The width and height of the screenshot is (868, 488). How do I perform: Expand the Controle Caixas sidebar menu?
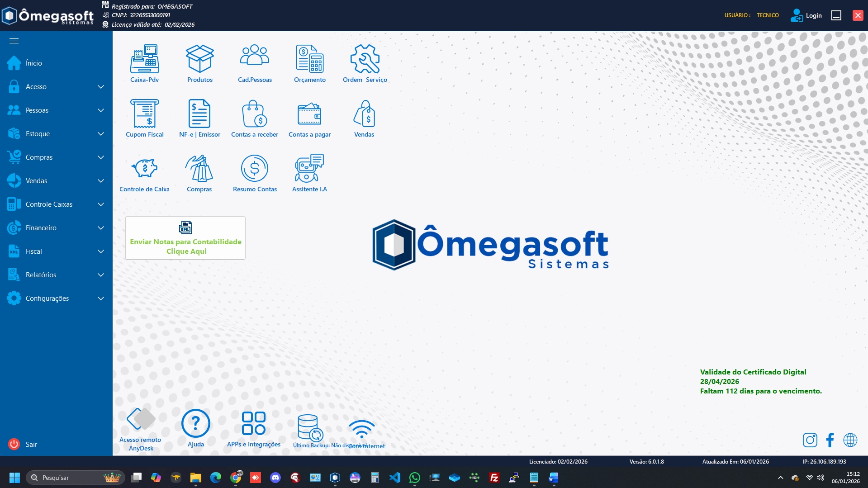[x=56, y=204]
